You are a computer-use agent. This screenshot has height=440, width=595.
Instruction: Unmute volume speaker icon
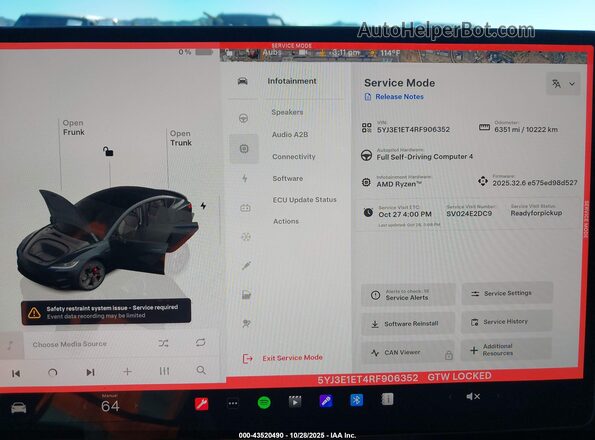[473, 396]
